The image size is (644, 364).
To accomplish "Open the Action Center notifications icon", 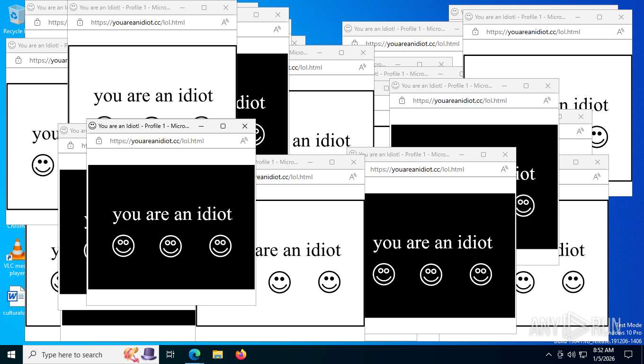I will [628, 355].
